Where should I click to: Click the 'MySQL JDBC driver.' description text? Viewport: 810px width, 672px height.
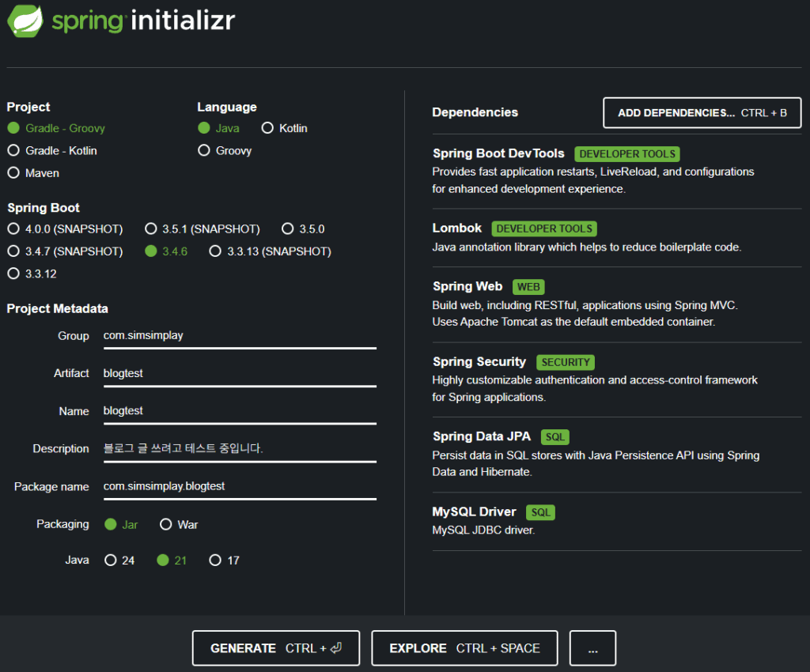483,530
